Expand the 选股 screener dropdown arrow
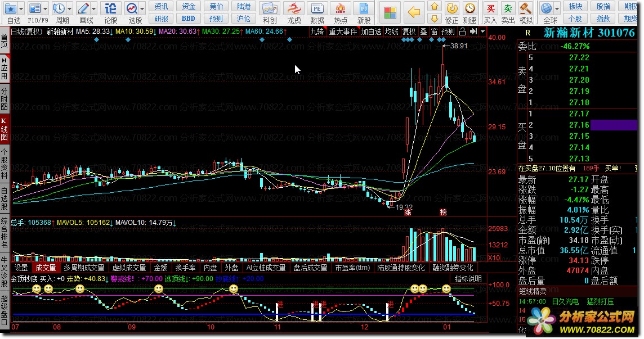 (142, 8)
